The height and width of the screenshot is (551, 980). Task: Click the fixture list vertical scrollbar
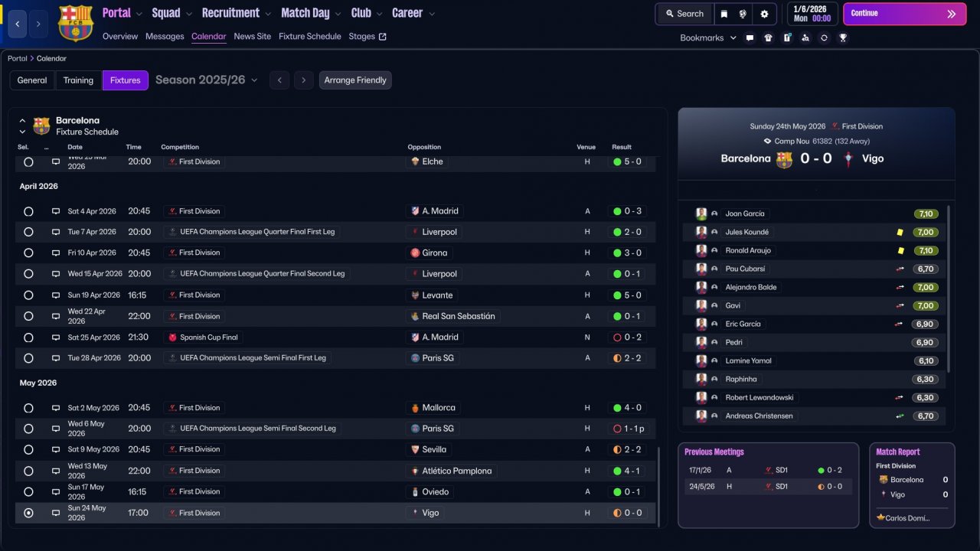(x=658, y=487)
